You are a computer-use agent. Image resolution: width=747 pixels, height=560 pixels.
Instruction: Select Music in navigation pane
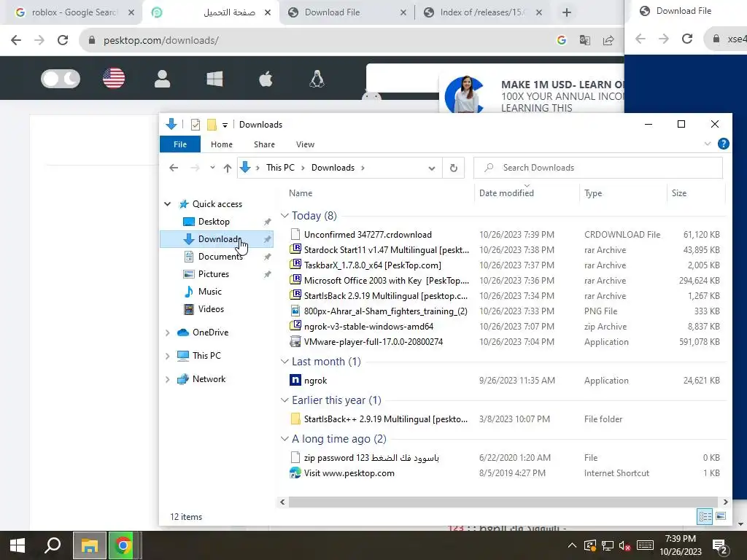click(x=209, y=292)
